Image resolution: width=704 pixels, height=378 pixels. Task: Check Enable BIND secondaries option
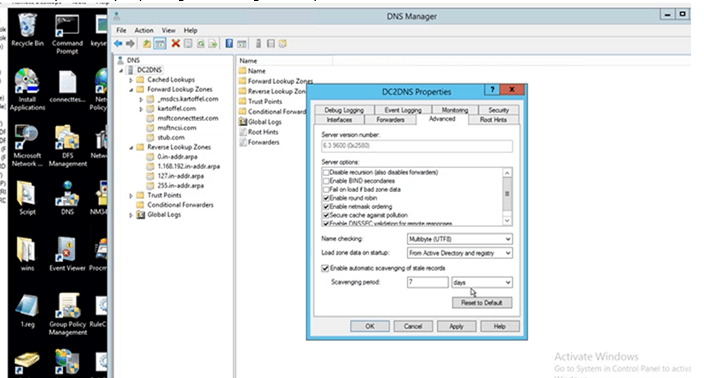point(326,181)
